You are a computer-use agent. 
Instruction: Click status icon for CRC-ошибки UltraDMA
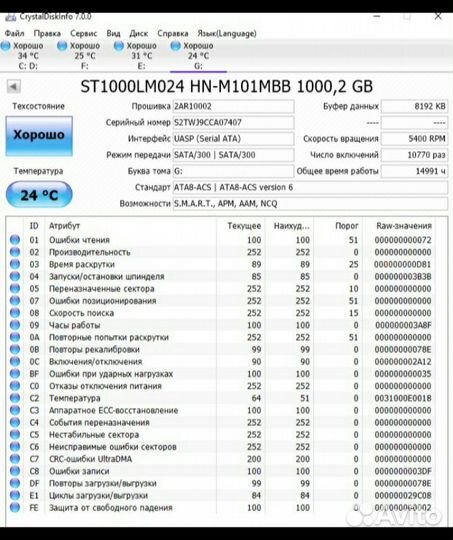click(15, 459)
